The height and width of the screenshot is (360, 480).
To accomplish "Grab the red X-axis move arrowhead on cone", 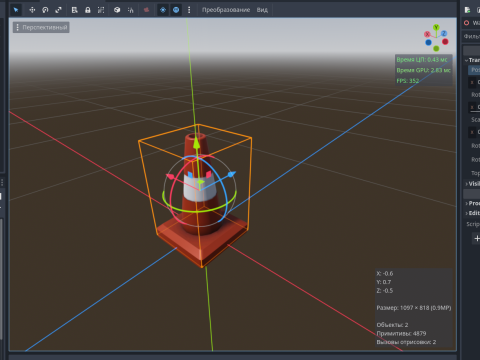I will (x=170, y=177).
